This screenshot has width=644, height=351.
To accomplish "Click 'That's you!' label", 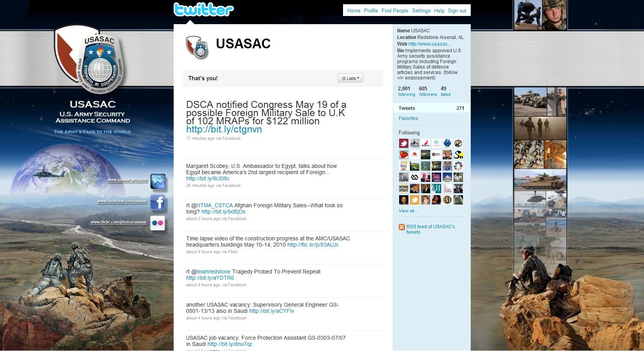I will pyautogui.click(x=203, y=78).
